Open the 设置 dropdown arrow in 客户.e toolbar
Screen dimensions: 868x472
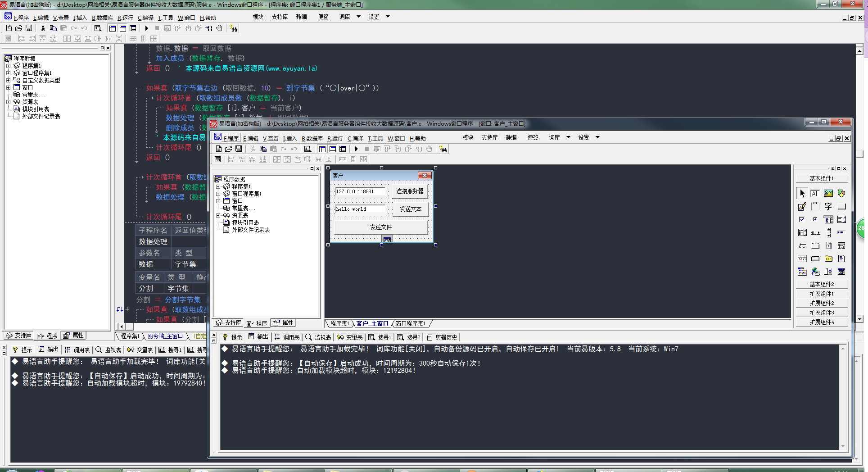[598, 137]
